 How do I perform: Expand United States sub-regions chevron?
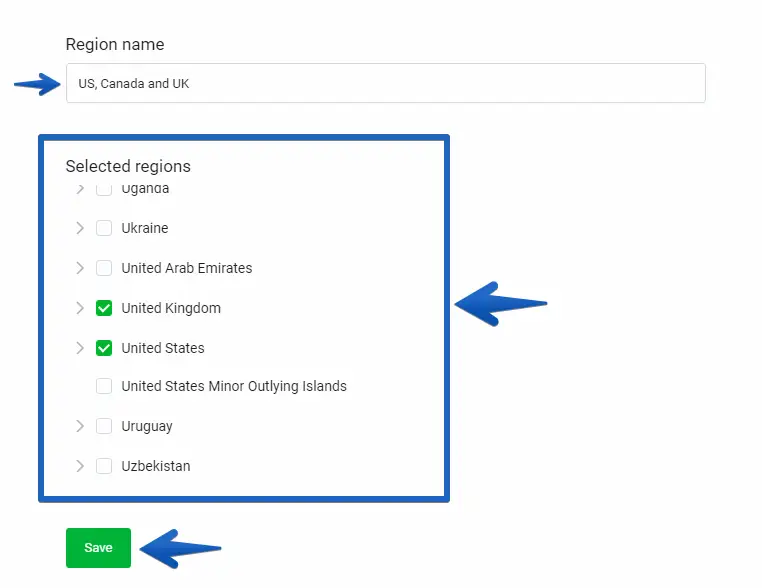80,348
